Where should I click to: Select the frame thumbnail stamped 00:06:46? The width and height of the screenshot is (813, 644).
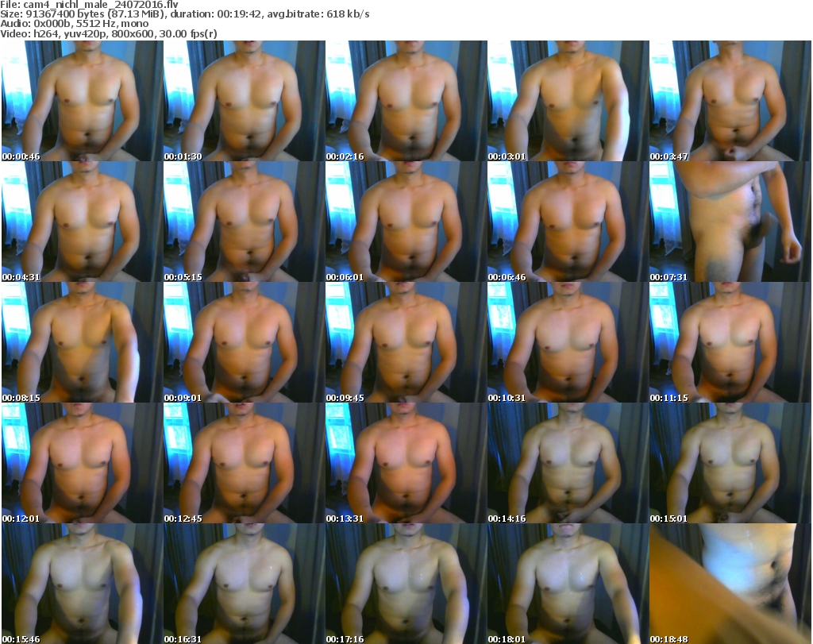pyautogui.click(x=568, y=222)
